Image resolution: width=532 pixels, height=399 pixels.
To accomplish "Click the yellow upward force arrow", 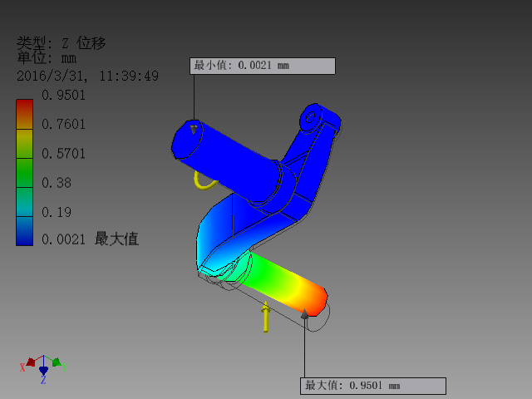I will (x=266, y=317).
